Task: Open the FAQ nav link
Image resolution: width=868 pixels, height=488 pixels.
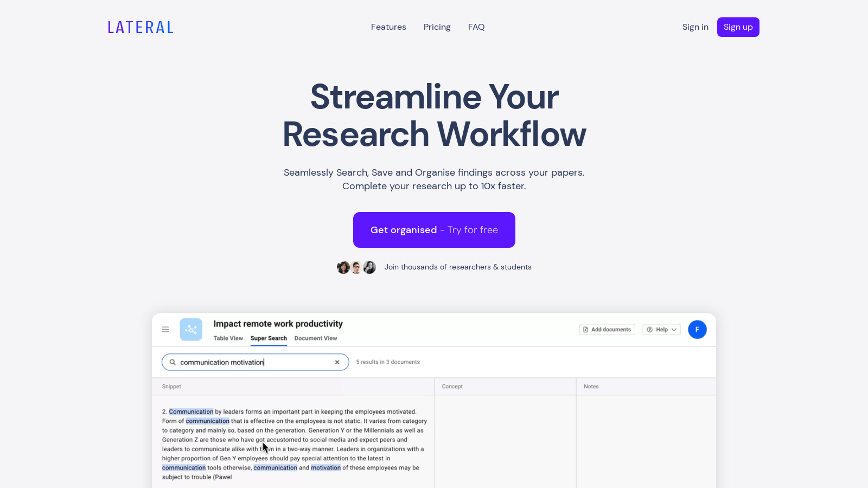Action: pyautogui.click(x=476, y=27)
